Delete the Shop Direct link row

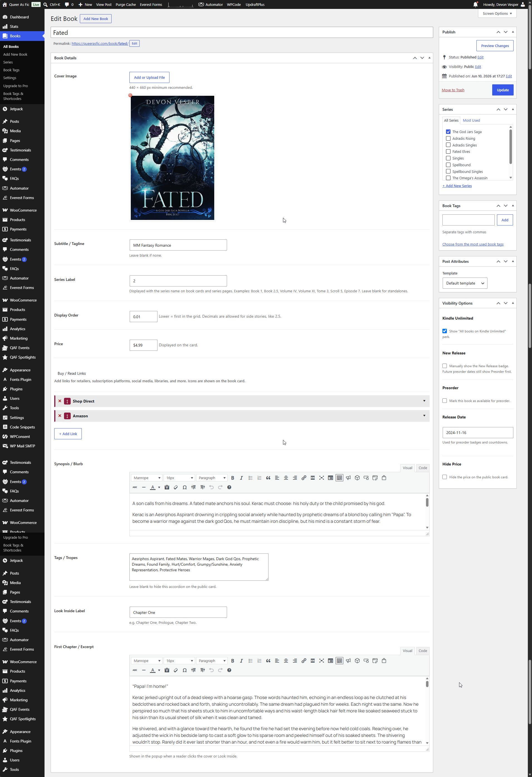click(x=60, y=401)
